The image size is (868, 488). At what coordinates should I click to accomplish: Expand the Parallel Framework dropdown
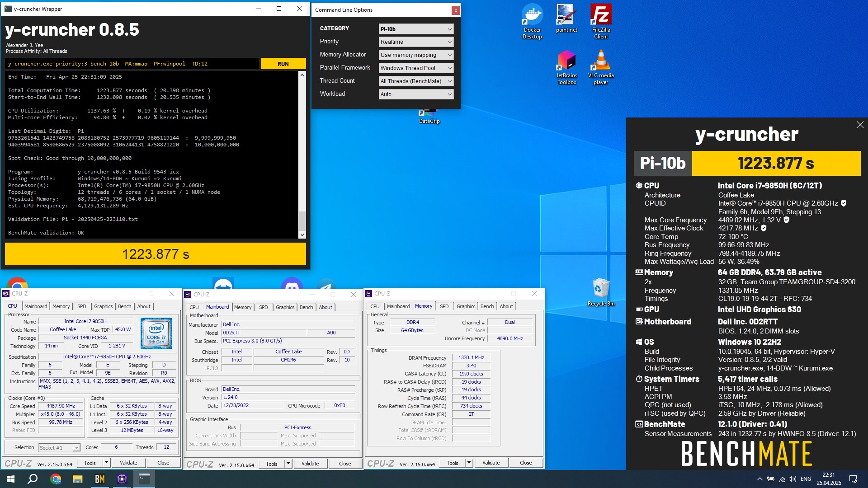coord(416,68)
